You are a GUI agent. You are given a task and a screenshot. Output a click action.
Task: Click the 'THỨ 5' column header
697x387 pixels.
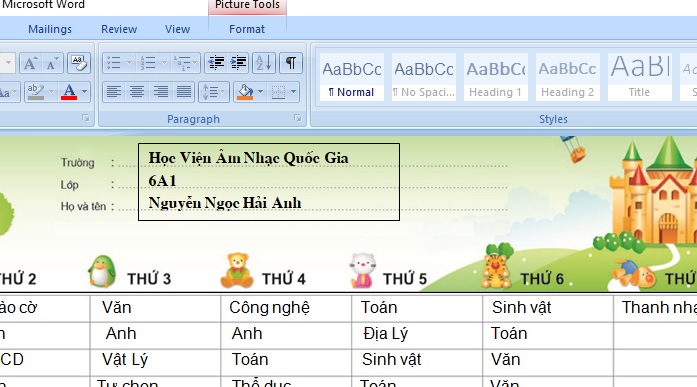tap(405, 279)
